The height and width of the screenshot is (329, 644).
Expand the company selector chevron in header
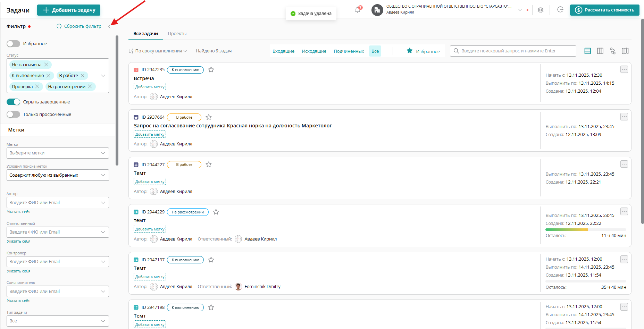[520, 10]
